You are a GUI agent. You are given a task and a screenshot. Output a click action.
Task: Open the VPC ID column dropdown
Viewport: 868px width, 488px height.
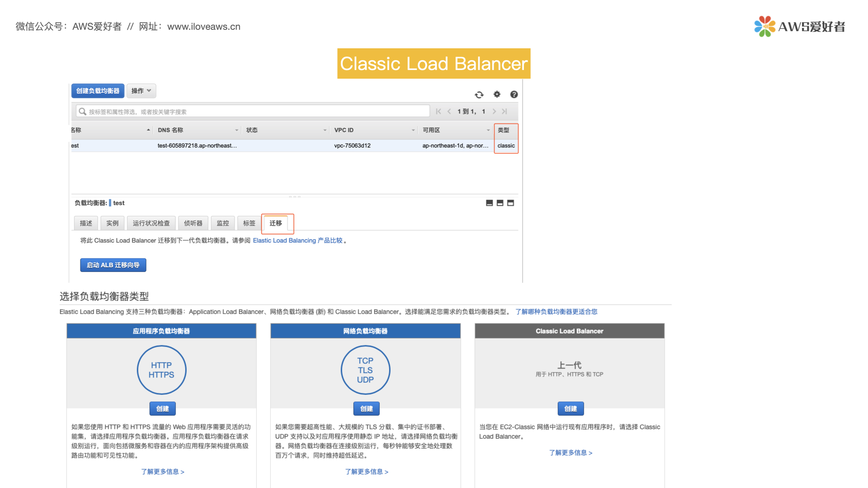(x=413, y=130)
